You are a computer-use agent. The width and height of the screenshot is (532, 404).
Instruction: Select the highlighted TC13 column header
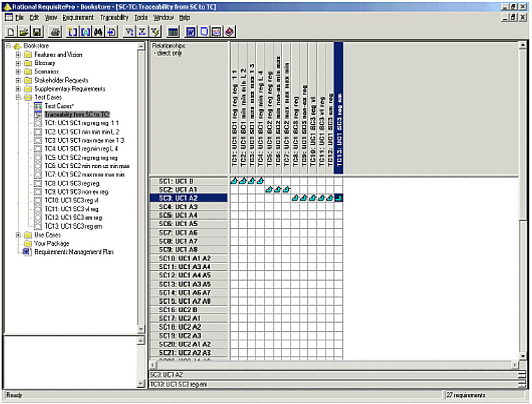[339, 108]
